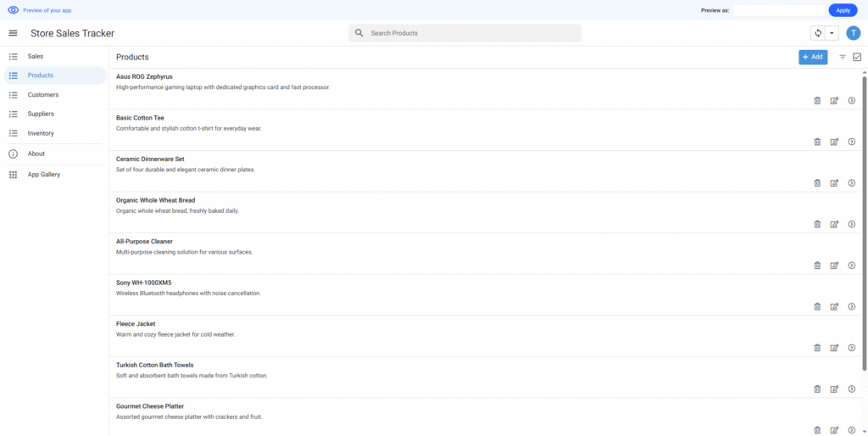
Task: Click the sync refresh icon
Action: click(x=818, y=33)
